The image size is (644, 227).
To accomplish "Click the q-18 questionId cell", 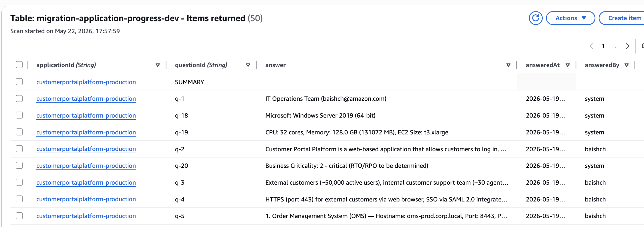I will (x=181, y=115).
